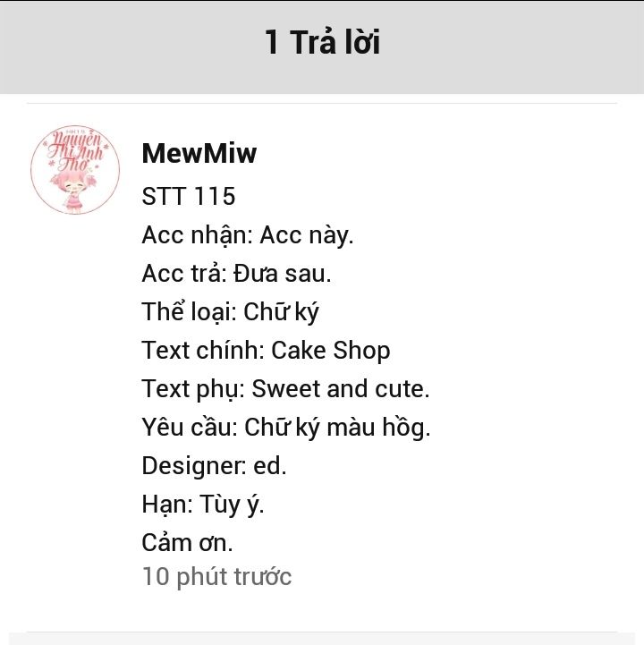This screenshot has height=645, width=644.
Task: Select 'Text phụ: Sweet and cute.' line
Action: tap(286, 389)
